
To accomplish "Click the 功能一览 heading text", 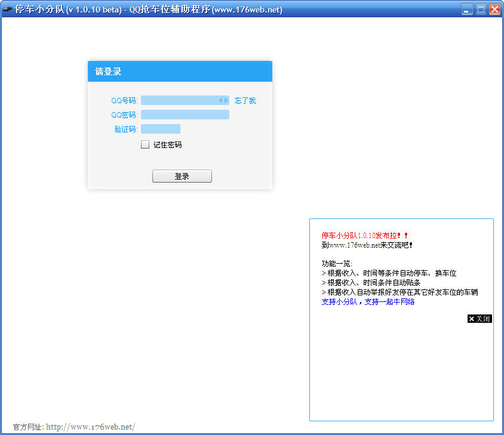I will (x=337, y=264).
